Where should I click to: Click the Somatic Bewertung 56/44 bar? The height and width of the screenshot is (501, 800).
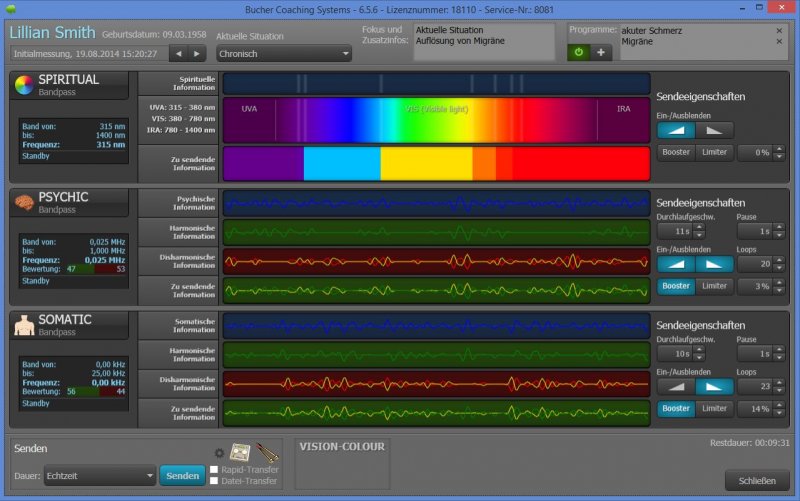pos(95,391)
